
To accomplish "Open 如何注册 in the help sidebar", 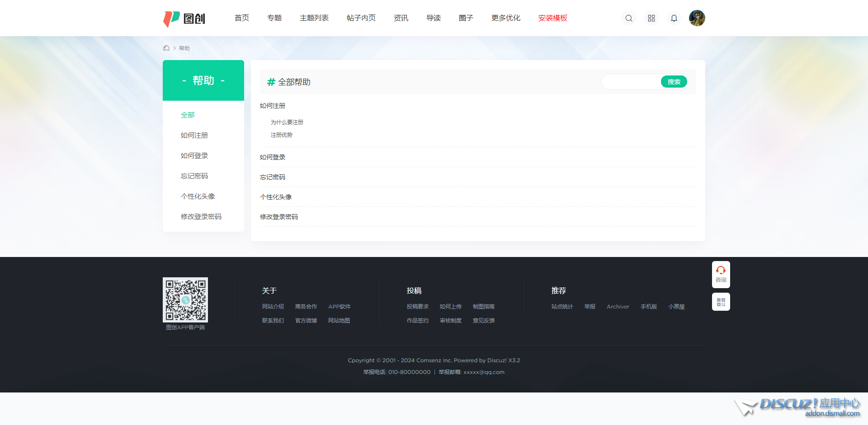I will [194, 135].
